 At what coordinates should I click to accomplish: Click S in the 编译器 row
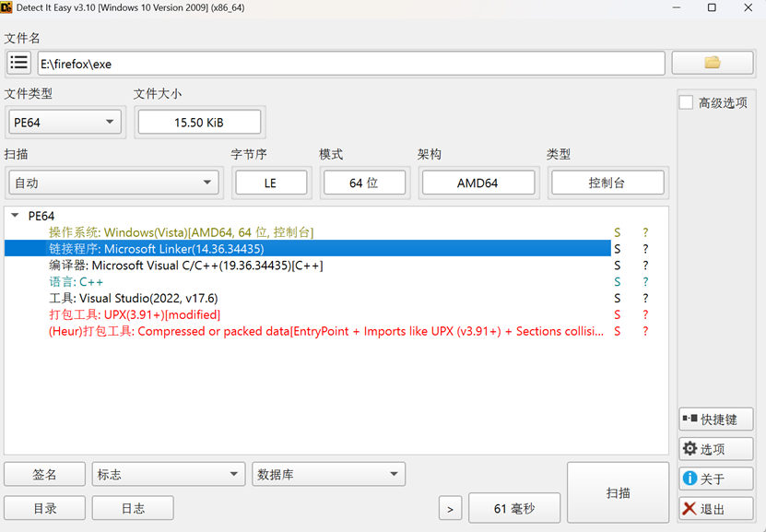[618, 266]
